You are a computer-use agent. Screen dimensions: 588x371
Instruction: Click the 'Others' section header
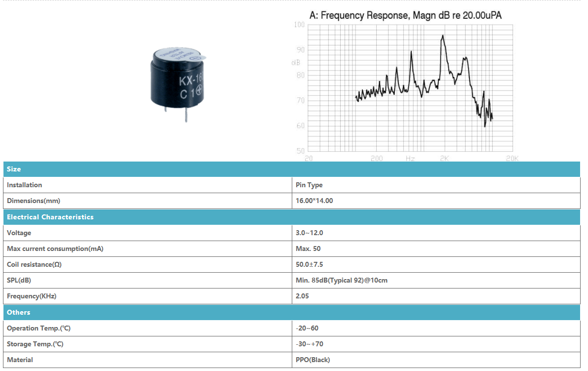point(291,313)
